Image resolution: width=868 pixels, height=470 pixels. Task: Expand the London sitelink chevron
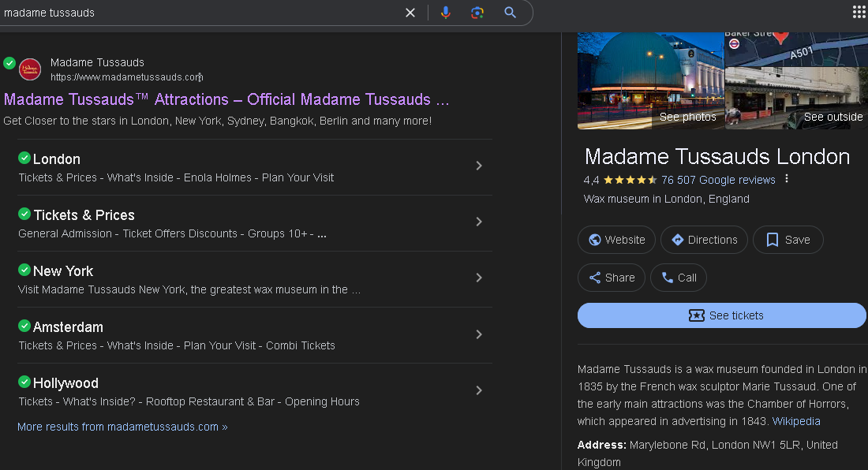point(479,166)
